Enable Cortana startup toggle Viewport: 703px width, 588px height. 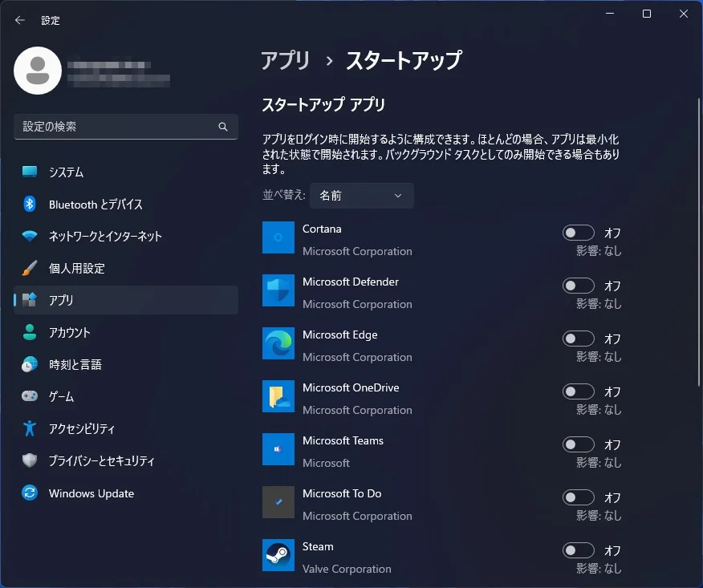[578, 233]
